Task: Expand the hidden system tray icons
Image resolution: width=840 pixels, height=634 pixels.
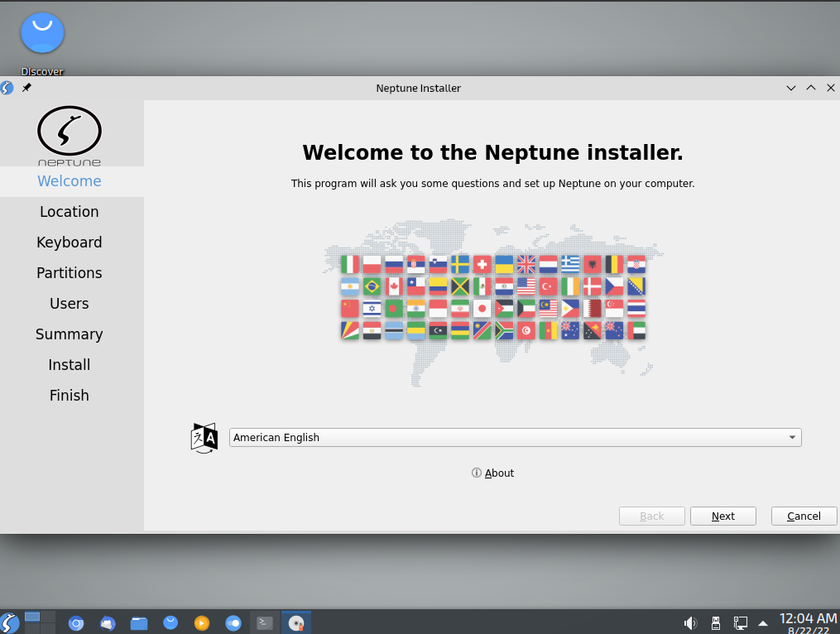Action: 762,622
